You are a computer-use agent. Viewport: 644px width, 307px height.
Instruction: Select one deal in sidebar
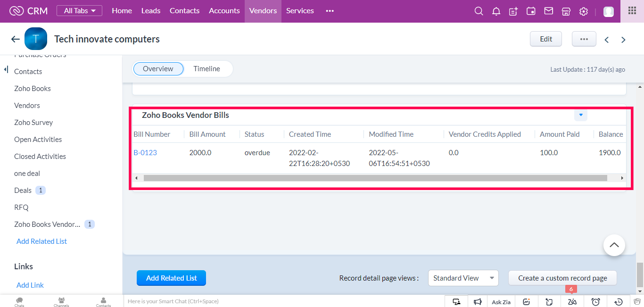click(27, 174)
